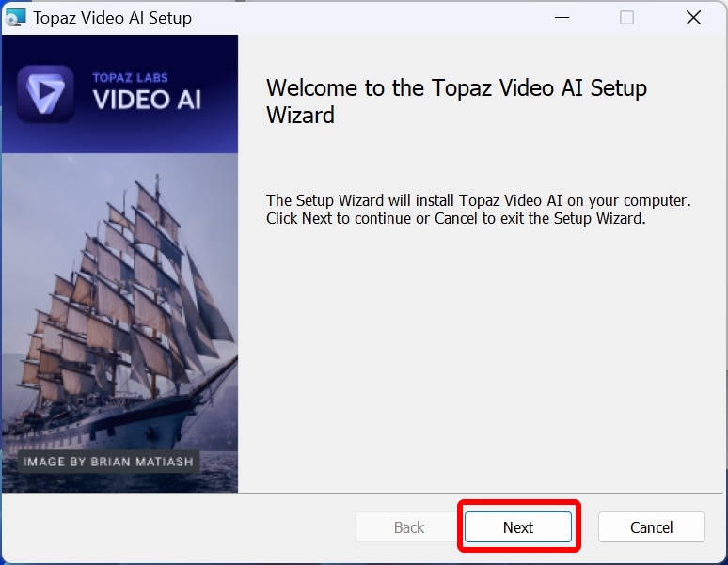Viewport: 728px width, 565px height.
Task: Click the 'Welcome to the Topaz Video AI Setup Wizard' heading
Action: pyautogui.click(x=456, y=102)
